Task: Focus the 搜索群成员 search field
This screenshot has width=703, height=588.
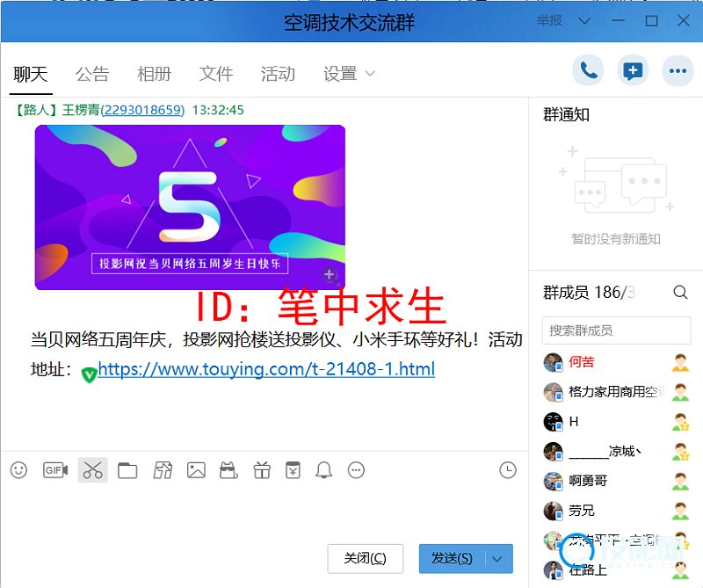Action: (x=616, y=330)
